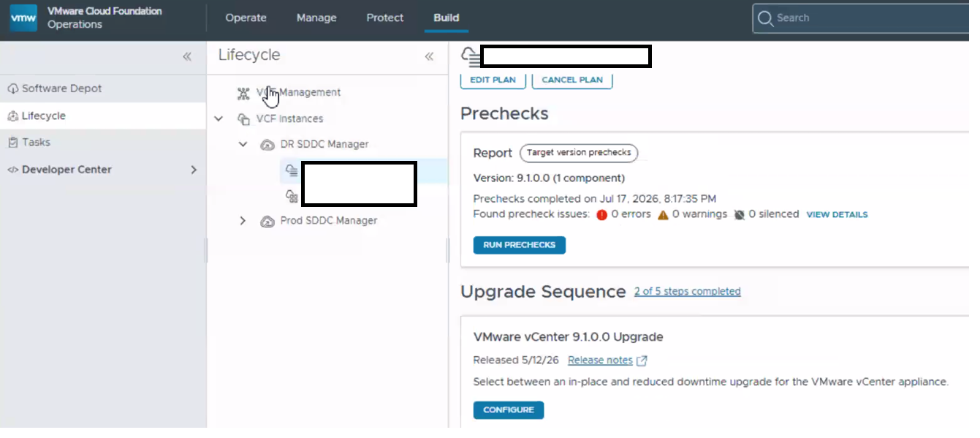Click the search magnifier icon
This screenshot has height=438, width=980.
[765, 18]
